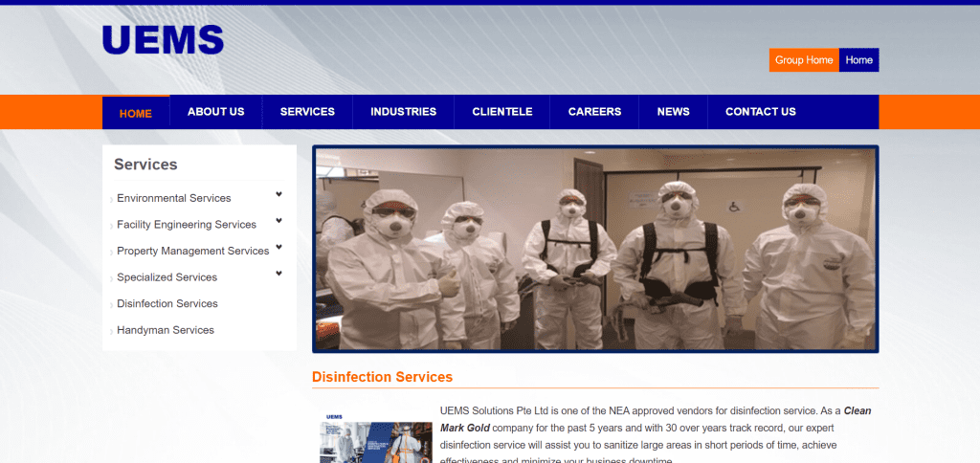Open Disinfection Services sidebar link
The height and width of the screenshot is (463, 980).
167,303
